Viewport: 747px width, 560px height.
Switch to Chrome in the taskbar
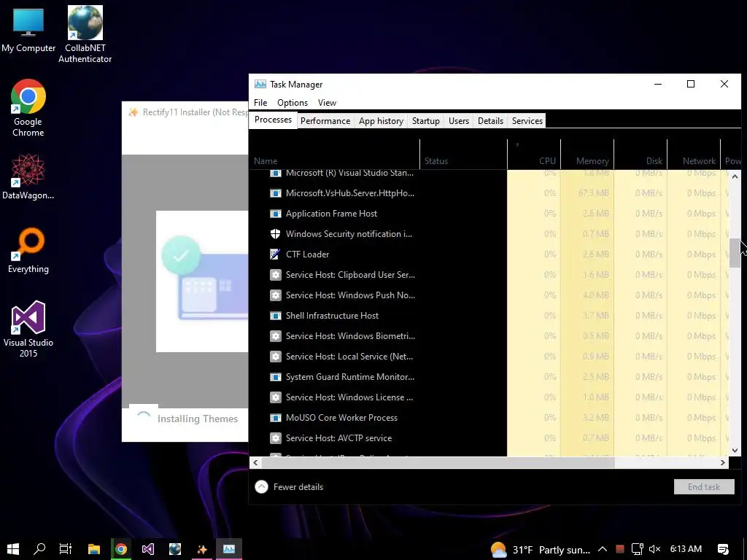click(x=121, y=549)
